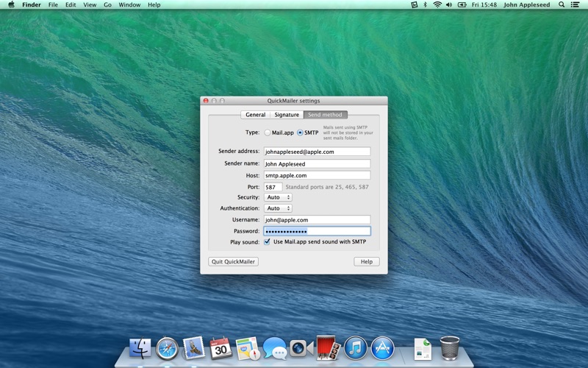Screen dimensions: 588x368
Task: Switch to the Signature tab
Action: [287, 115]
